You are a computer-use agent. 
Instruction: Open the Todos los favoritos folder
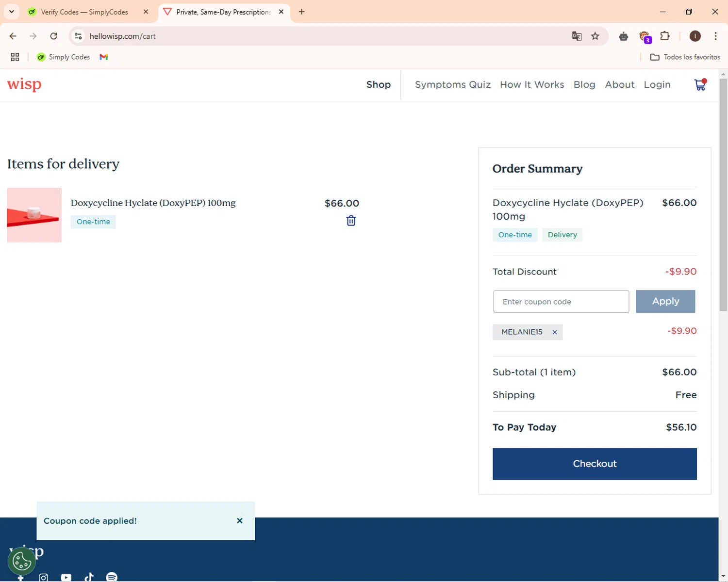tap(685, 57)
